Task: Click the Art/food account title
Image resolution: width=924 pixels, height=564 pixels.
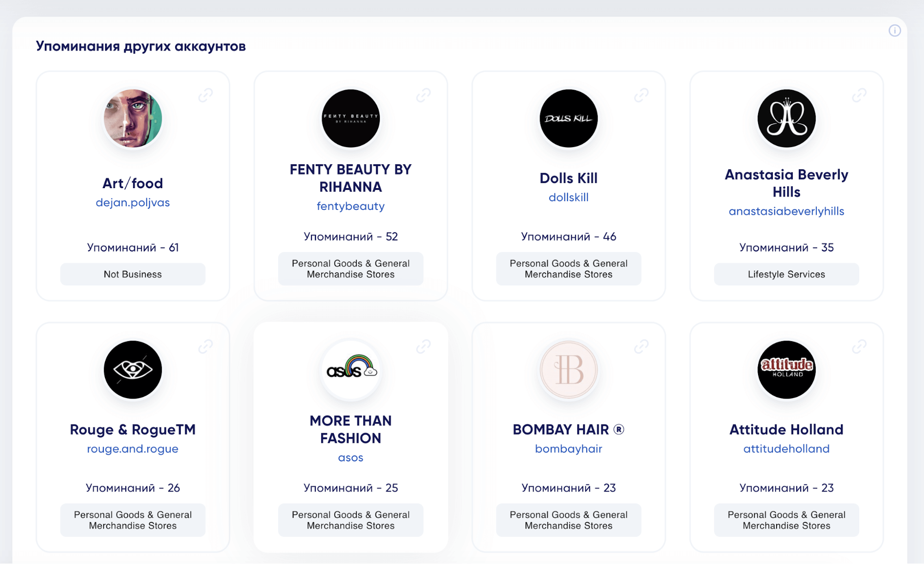Action: point(133,184)
